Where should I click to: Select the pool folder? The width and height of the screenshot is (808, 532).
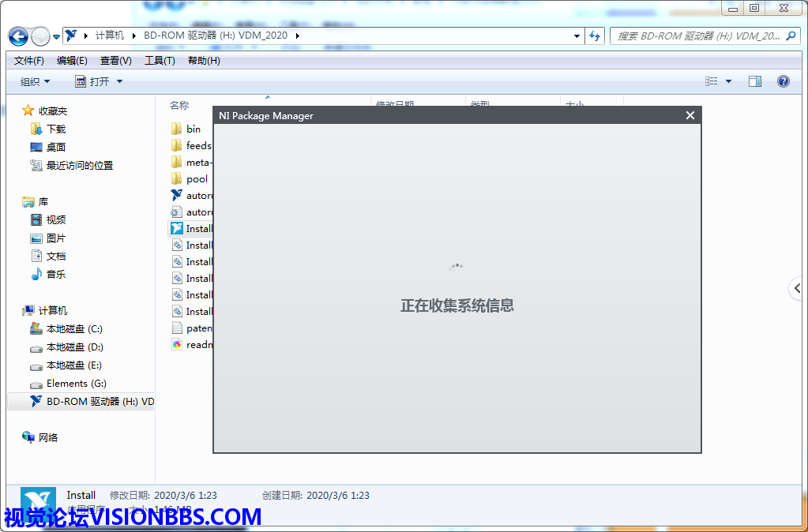(197, 178)
